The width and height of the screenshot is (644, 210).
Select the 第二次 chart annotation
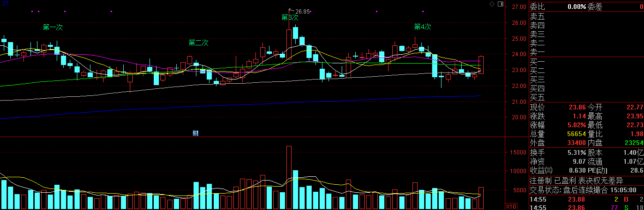click(198, 43)
